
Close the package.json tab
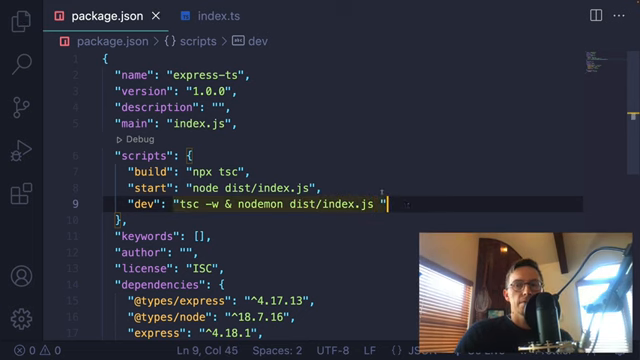pyautogui.click(x=156, y=16)
